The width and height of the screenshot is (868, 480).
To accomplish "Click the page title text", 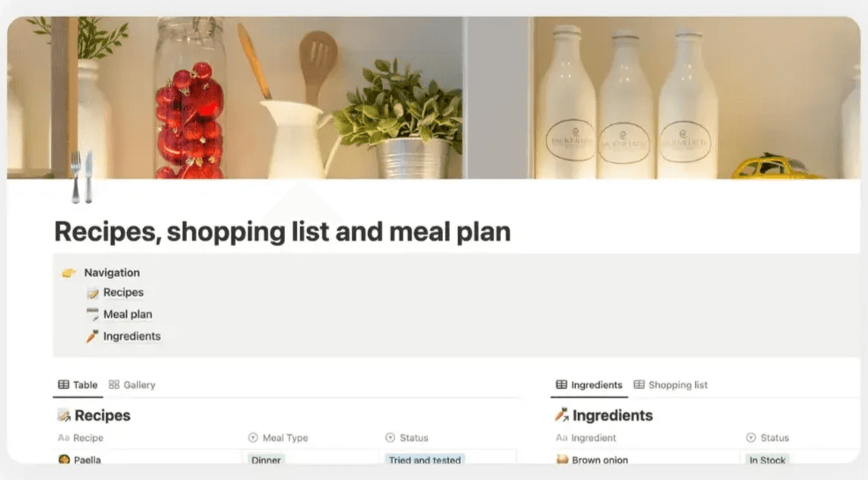I will (282, 231).
